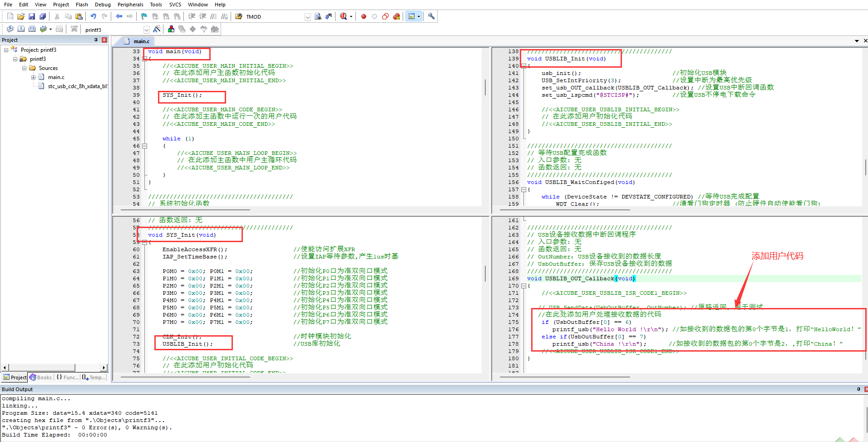Toggle code fold box at line 170
Image resolution: width=868 pixels, height=442 pixels.
[523, 286]
